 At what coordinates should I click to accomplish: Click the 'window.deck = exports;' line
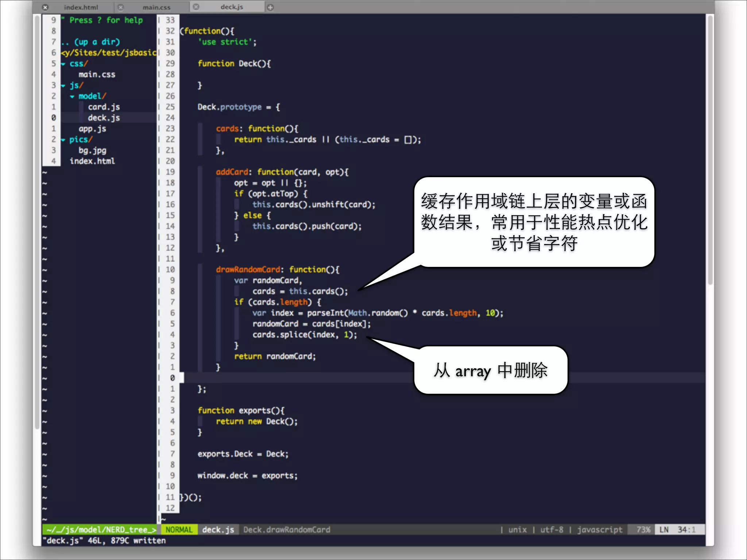click(x=248, y=476)
